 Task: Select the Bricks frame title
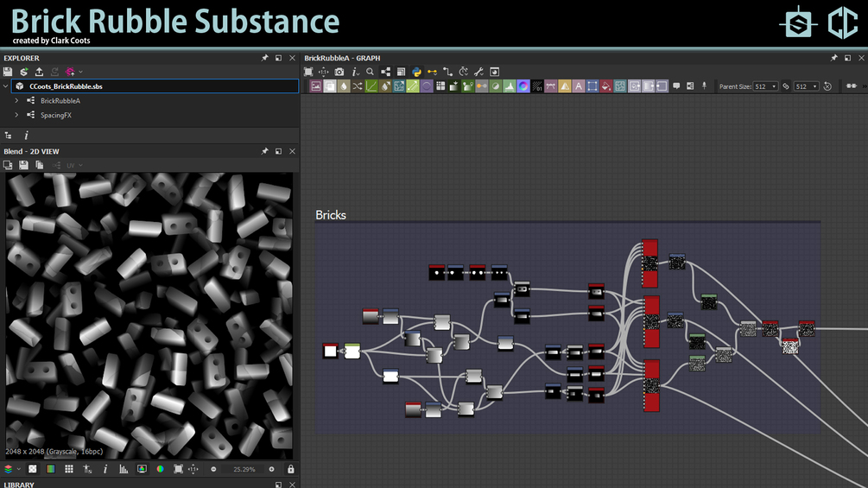[331, 215]
